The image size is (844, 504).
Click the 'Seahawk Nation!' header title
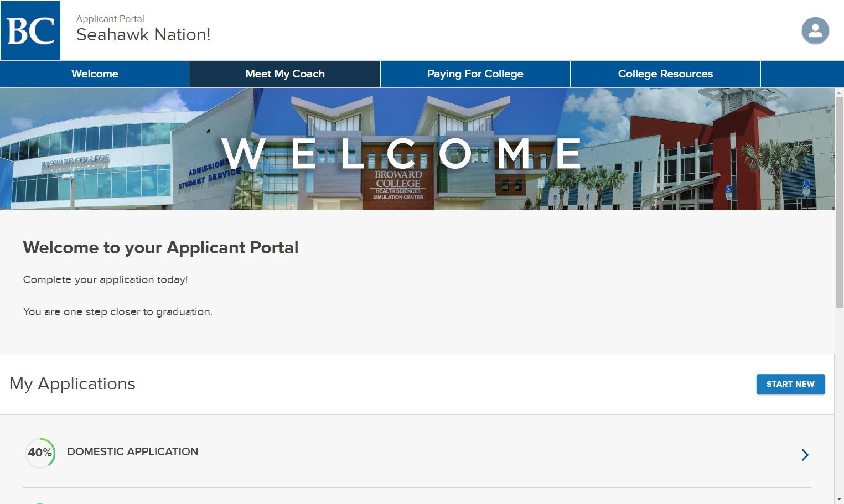point(143,35)
